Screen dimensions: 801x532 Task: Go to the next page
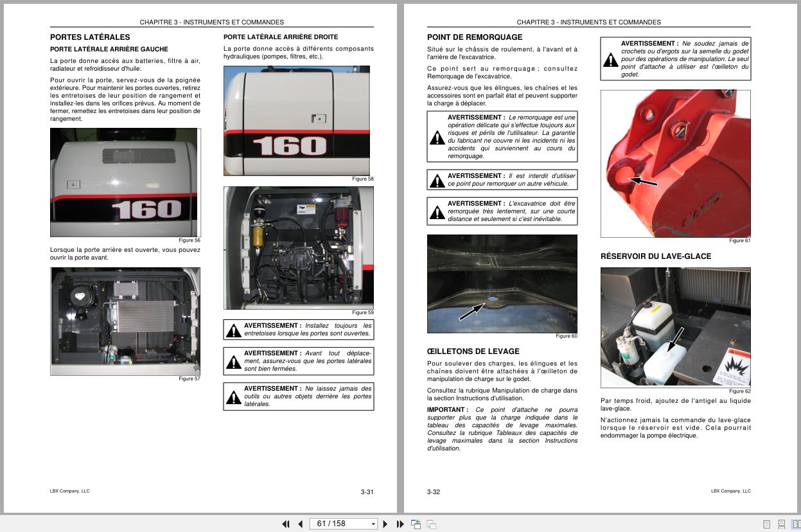385,524
